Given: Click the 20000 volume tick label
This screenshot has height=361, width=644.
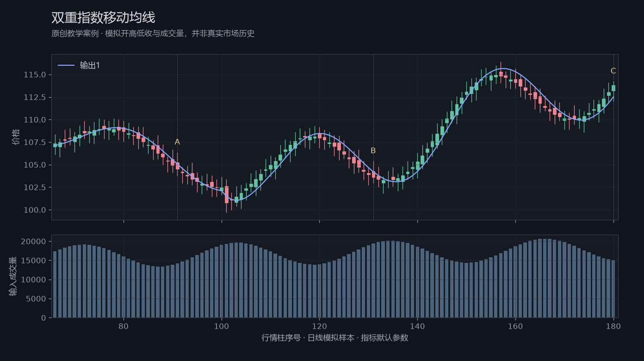Looking at the screenshot, I should point(34,242).
